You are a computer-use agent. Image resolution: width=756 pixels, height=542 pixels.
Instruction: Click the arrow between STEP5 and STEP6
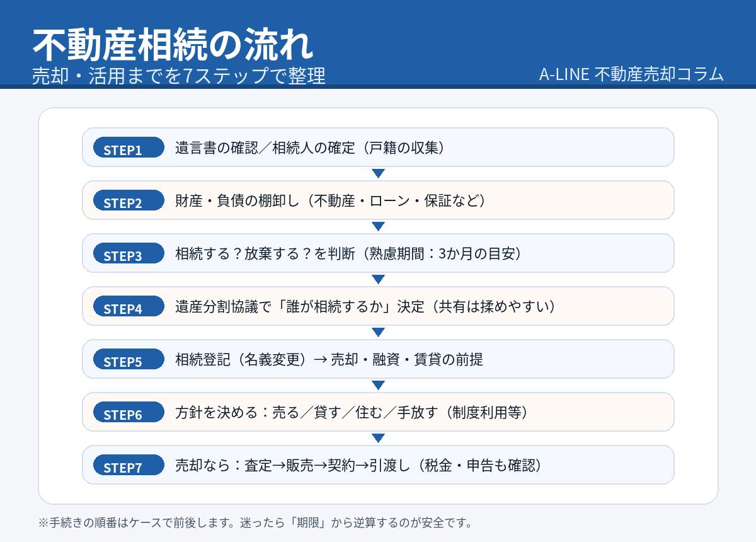(x=378, y=386)
